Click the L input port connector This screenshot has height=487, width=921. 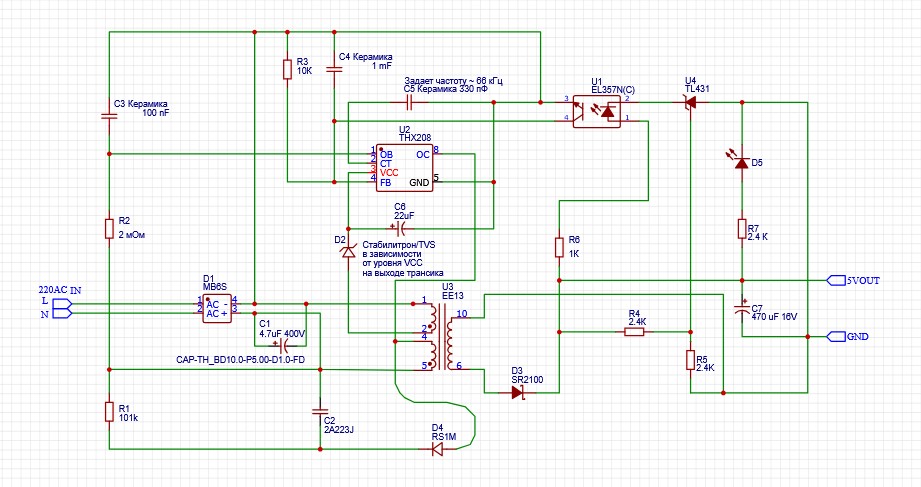(x=62, y=304)
